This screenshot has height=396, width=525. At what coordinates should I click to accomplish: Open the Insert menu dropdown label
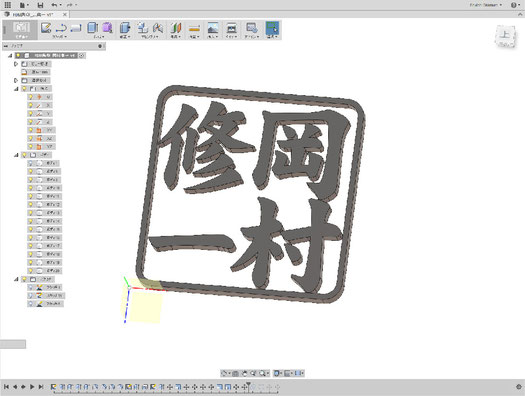click(x=213, y=36)
